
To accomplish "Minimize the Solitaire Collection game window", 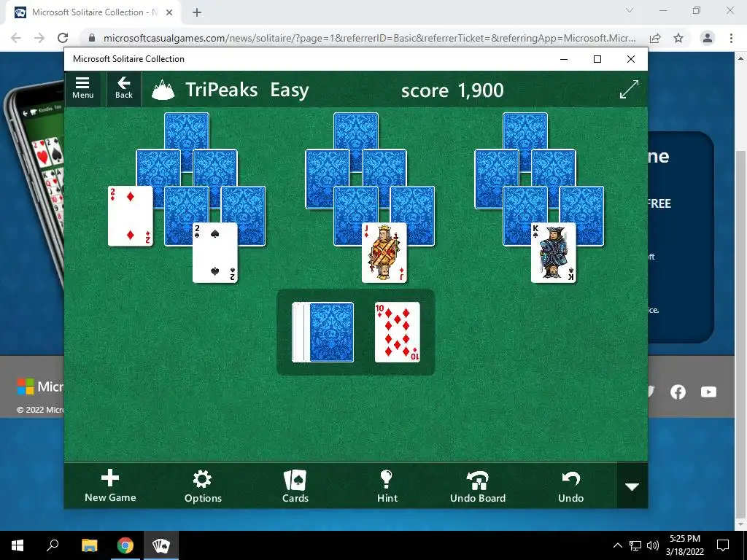I will pyautogui.click(x=564, y=59).
